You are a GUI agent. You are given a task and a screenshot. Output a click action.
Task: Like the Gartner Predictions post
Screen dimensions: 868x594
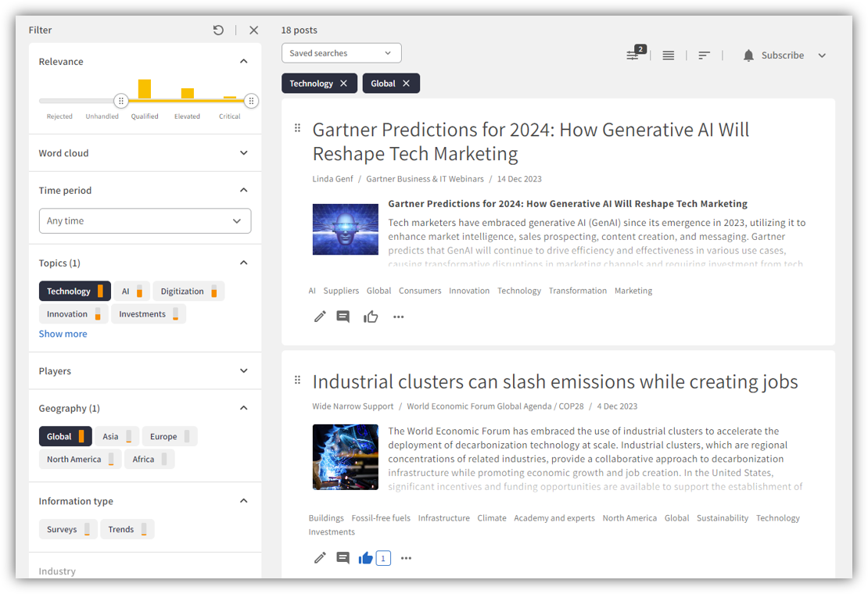(x=371, y=317)
